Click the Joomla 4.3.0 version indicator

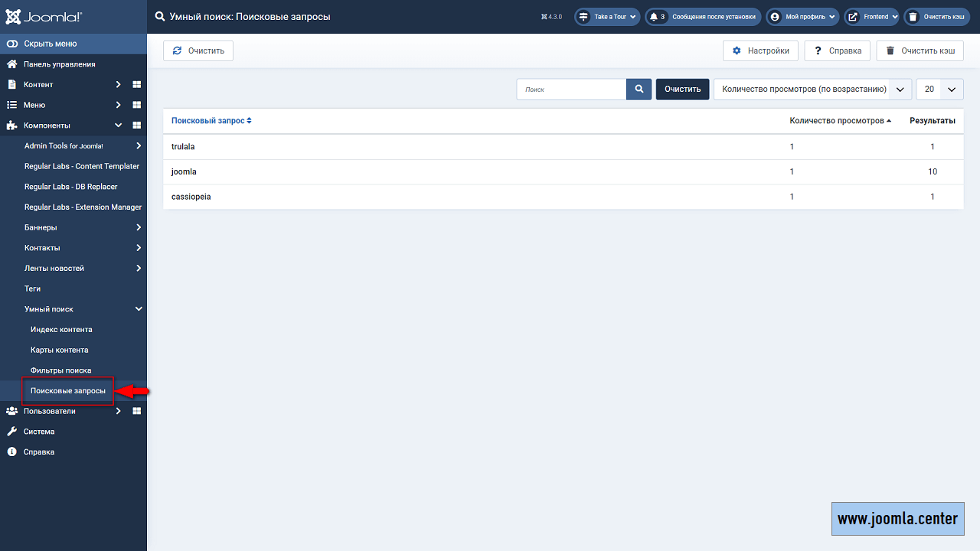(x=551, y=17)
